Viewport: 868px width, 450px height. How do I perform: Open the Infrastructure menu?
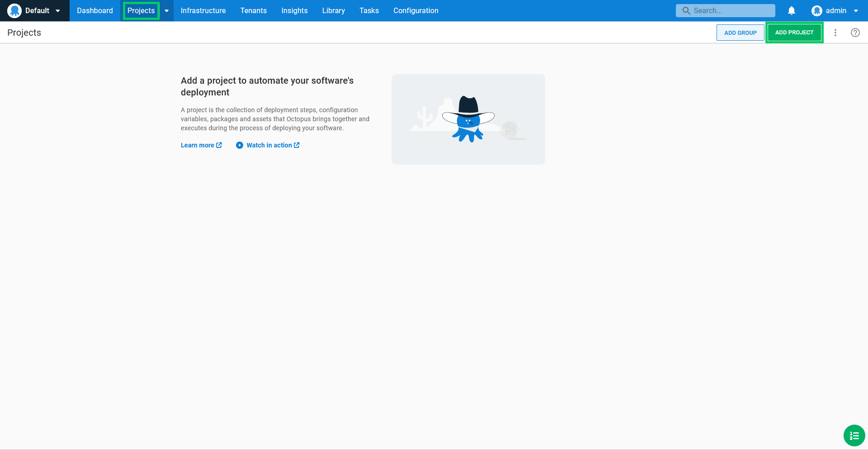(x=203, y=10)
